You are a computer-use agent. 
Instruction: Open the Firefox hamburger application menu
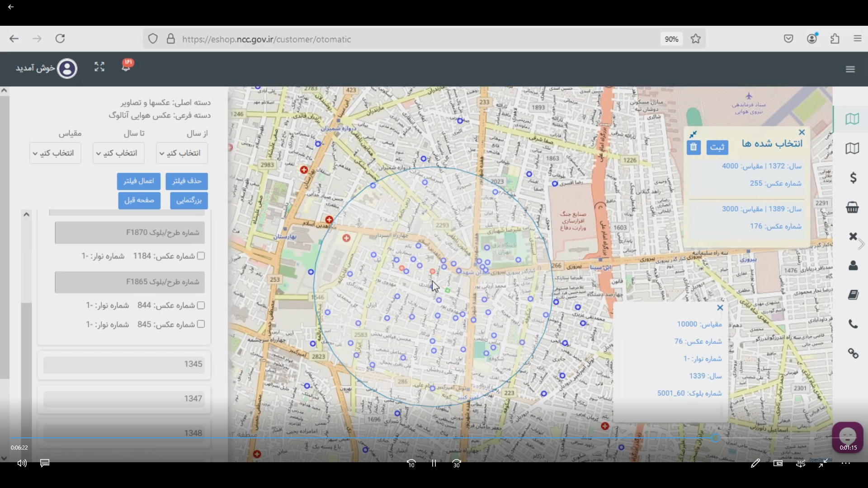[x=858, y=39]
